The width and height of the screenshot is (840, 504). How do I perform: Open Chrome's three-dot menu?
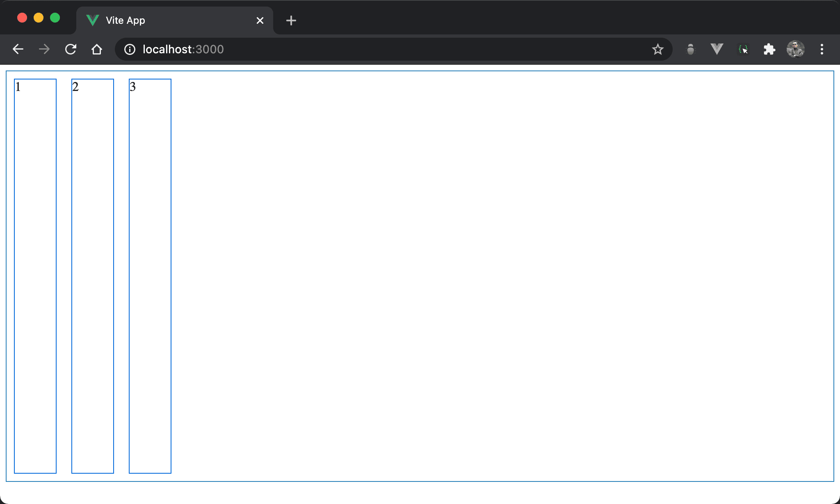pyautogui.click(x=822, y=50)
